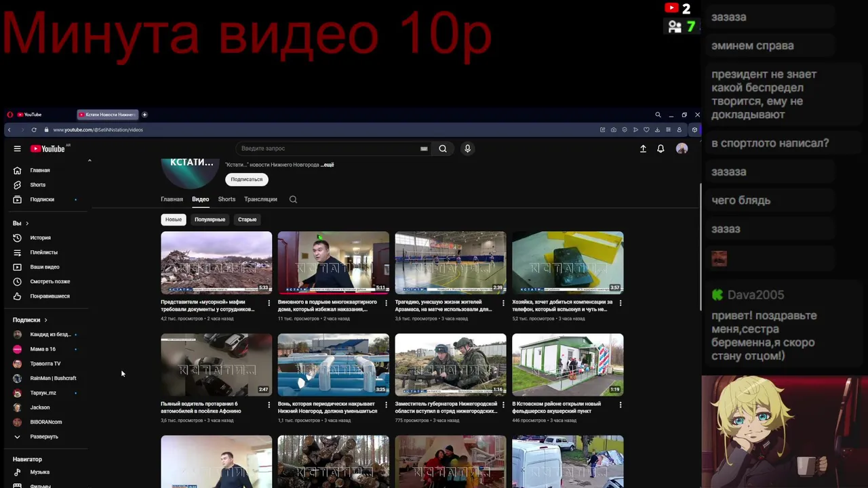Viewport: 868px width, 488px height.
Task: Search within the channel using magnifier
Action: [x=293, y=199]
